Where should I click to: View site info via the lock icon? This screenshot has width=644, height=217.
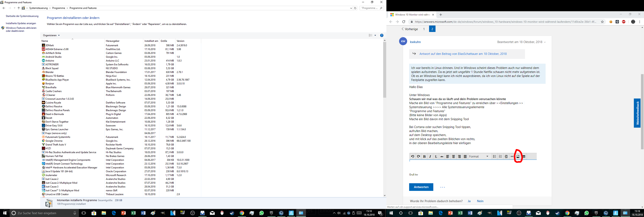(x=412, y=22)
